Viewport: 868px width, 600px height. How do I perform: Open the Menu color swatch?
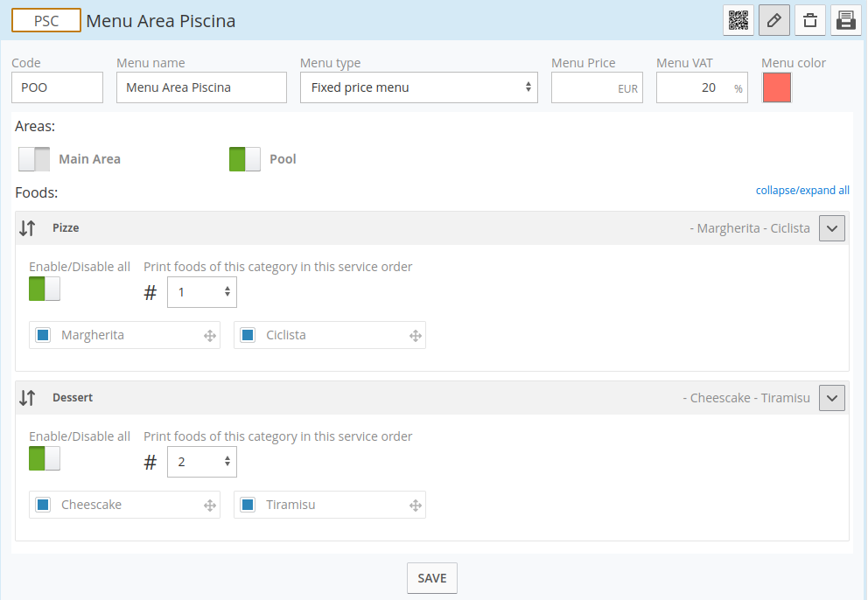click(x=777, y=87)
